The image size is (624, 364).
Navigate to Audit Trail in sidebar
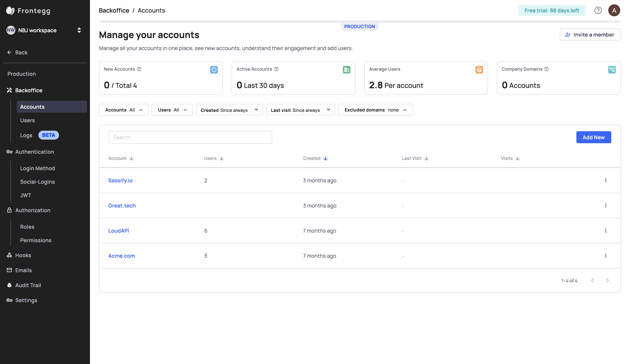tap(28, 285)
